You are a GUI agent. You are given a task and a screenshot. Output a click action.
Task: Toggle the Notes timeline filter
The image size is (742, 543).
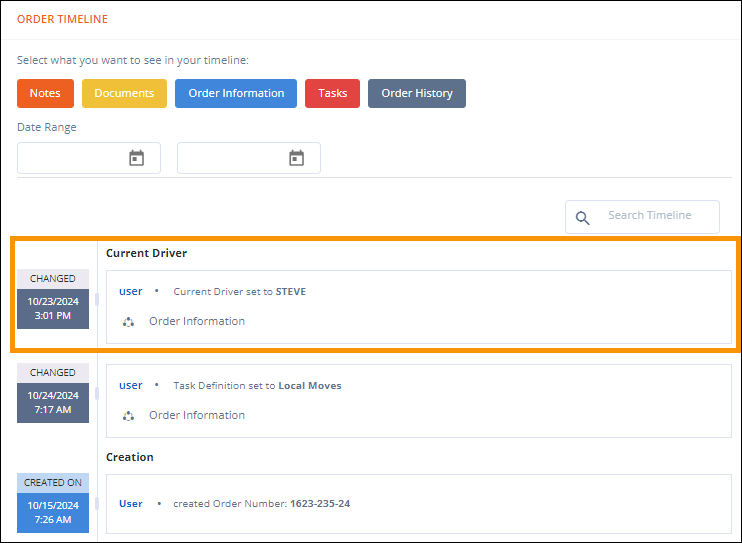point(45,93)
